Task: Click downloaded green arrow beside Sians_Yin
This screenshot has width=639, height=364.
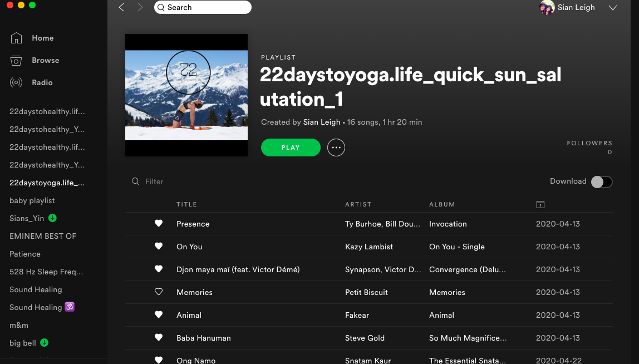Action: tap(52, 218)
